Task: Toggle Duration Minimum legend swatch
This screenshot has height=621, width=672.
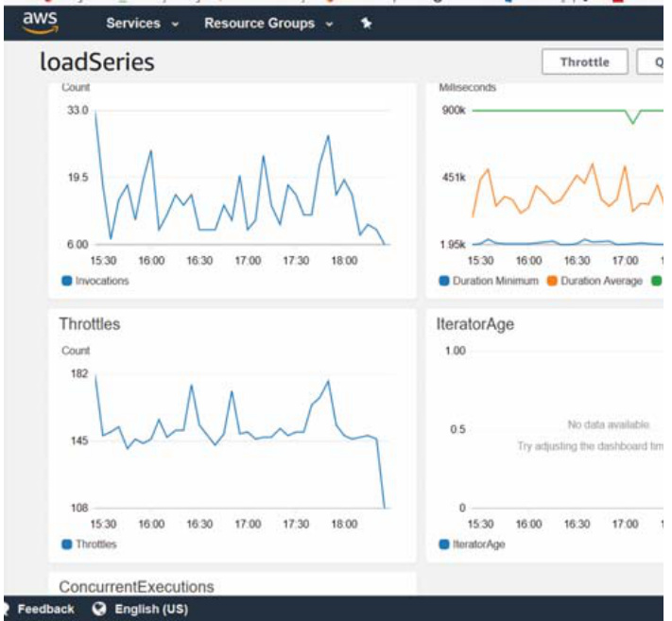Action: pyautogui.click(x=444, y=281)
